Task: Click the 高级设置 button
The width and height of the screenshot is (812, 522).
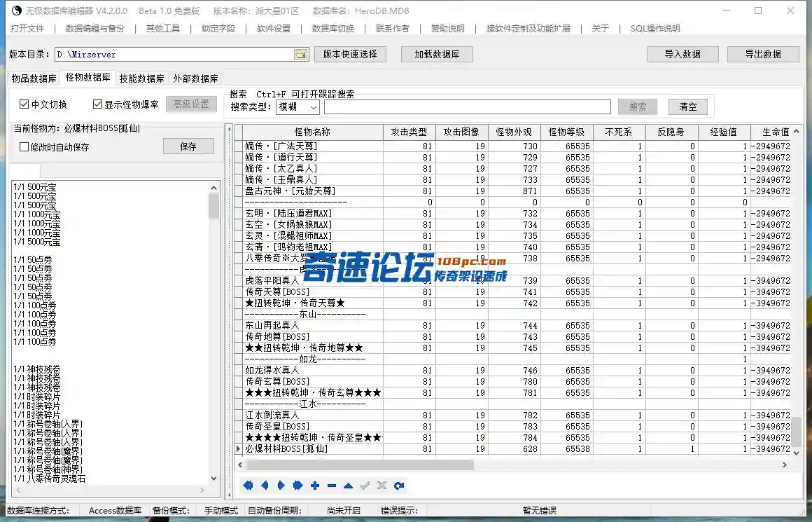Action: click(191, 104)
